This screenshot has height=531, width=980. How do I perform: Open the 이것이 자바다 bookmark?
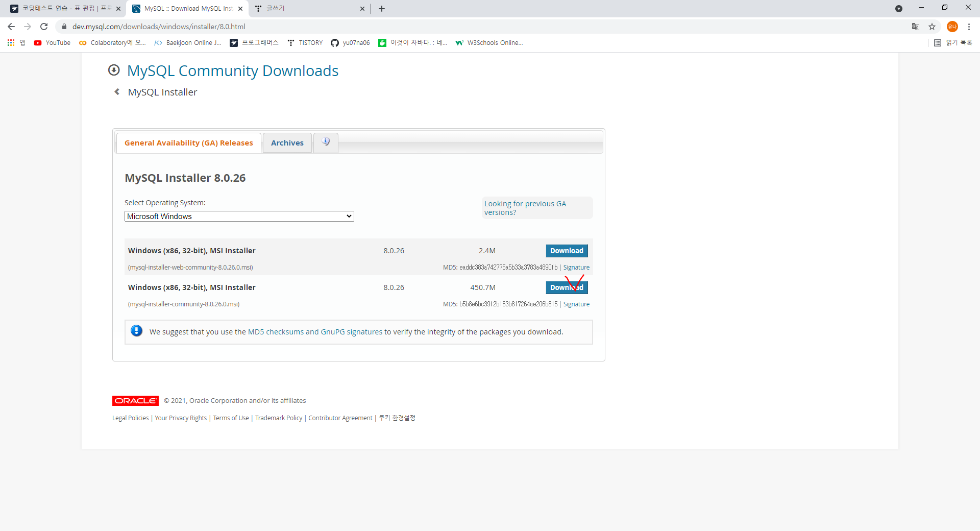click(x=413, y=43)
